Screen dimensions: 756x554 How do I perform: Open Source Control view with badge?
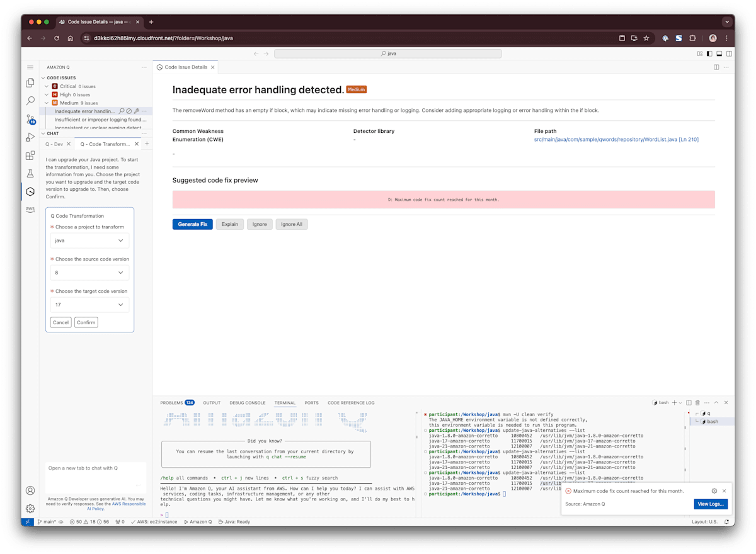30,119
